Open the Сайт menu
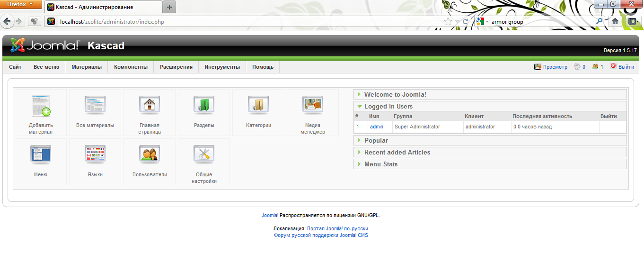 pos(15,67)
